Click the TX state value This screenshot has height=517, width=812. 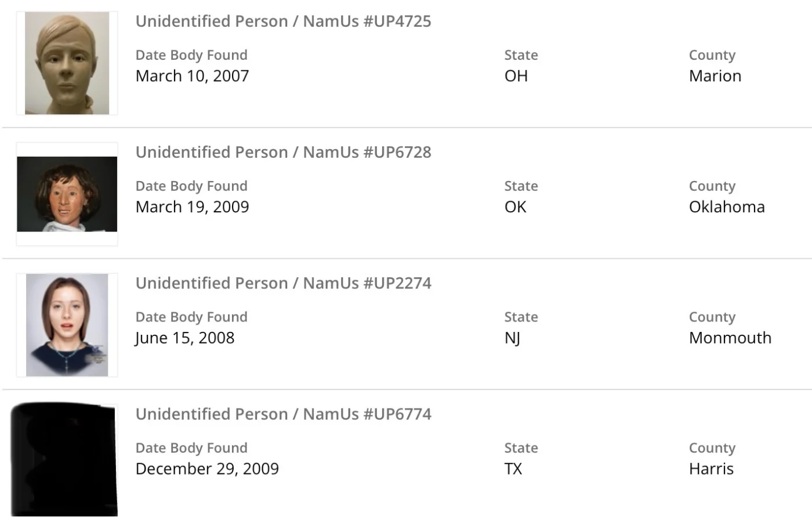point(513,469)
